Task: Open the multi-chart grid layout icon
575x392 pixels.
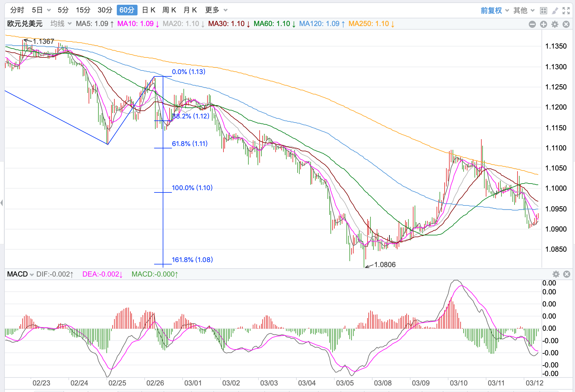Action: (x=543, y=11)
